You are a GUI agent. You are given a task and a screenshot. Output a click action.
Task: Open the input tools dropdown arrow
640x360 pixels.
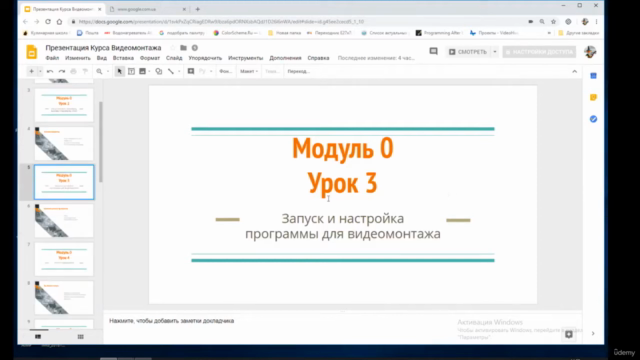click(x=211, y=71)
